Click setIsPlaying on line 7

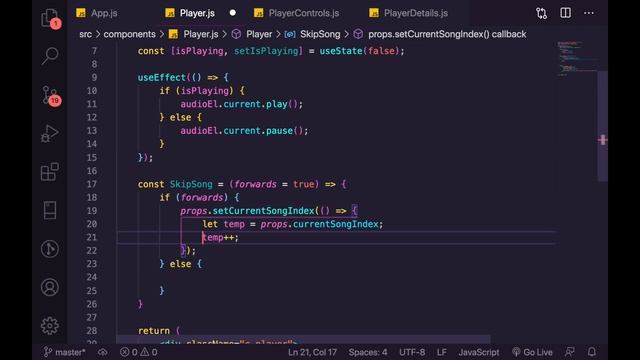click(x=266, y=51)
